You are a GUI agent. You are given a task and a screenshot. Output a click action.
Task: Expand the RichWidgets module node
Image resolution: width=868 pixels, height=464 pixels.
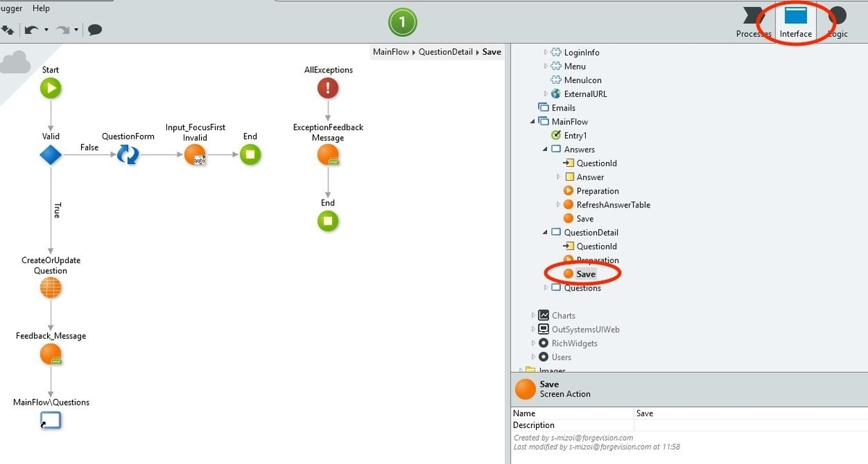tap(533, 343)
